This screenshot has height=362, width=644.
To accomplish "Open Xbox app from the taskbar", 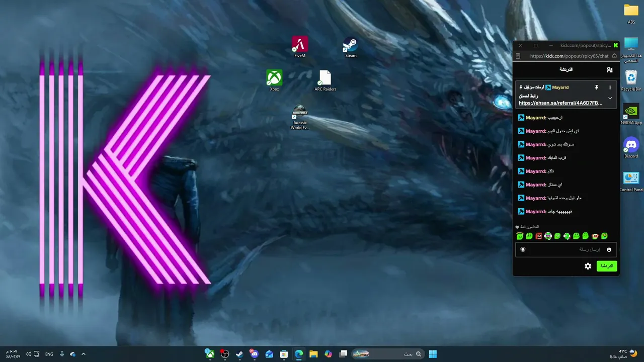I will point(210,354).
